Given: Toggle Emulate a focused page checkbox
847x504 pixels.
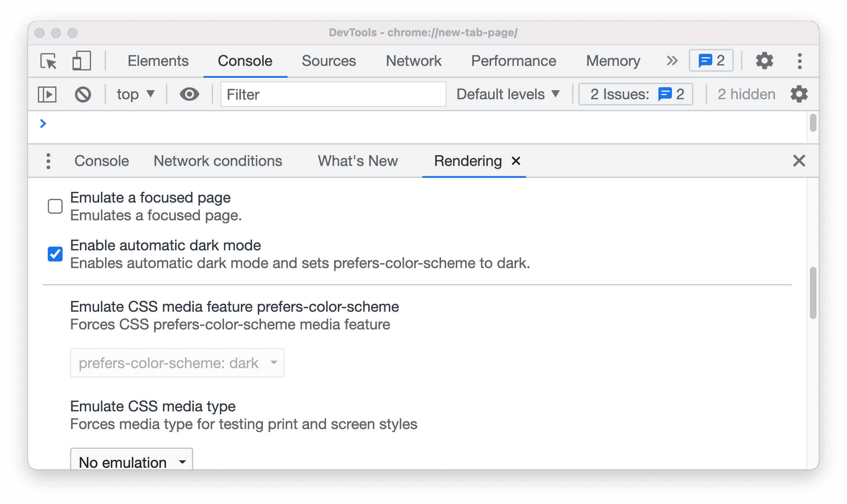Looking at the screenshot, I should tap(55, 206).
